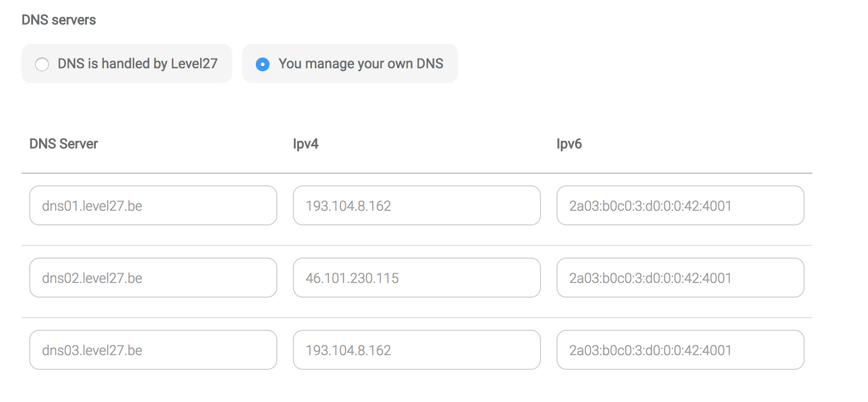This screenshot has height=402, width=868.
Task: Select "You manage your own DNS" radio button
Action: [263, 64]
